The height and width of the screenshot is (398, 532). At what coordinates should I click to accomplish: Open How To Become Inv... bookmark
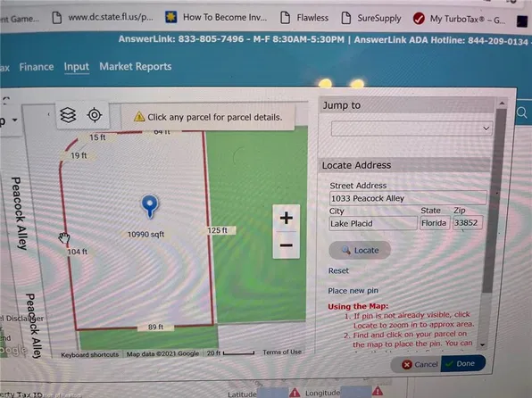[216, 17]
